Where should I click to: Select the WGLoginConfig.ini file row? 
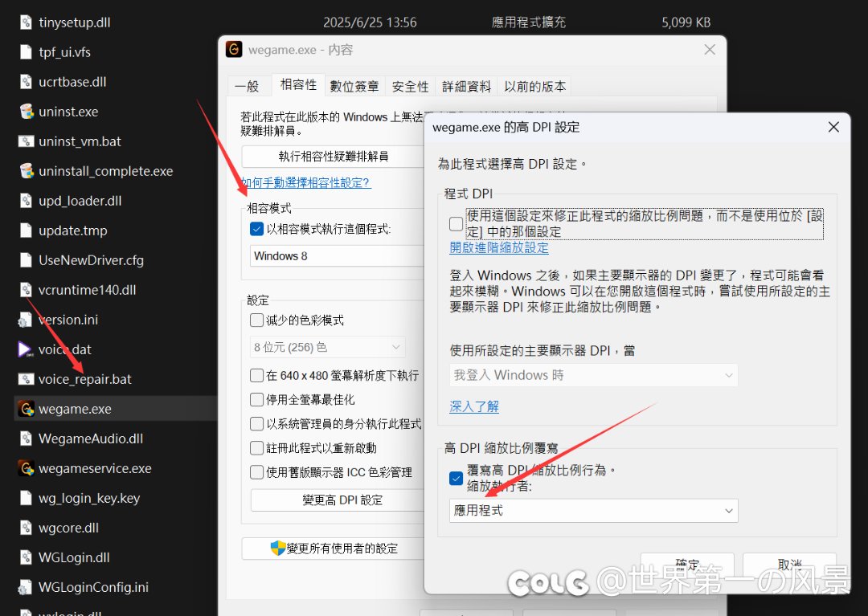click(x=93, y=587)
